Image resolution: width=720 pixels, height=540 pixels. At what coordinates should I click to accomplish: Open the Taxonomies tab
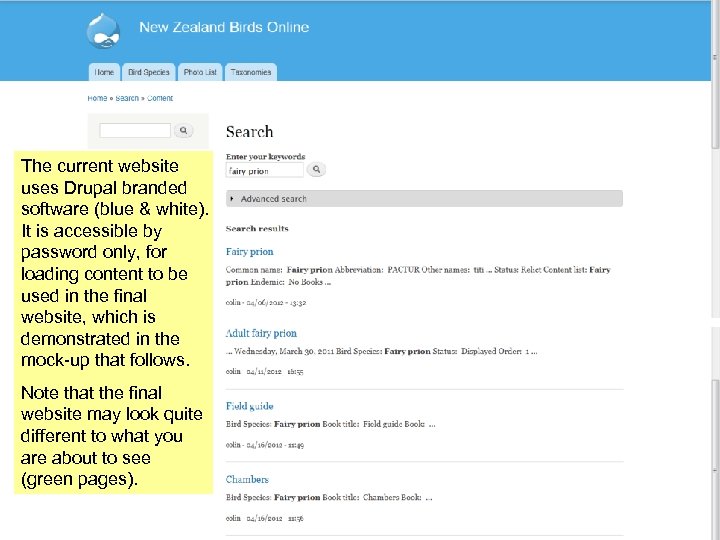click(251, 72)
